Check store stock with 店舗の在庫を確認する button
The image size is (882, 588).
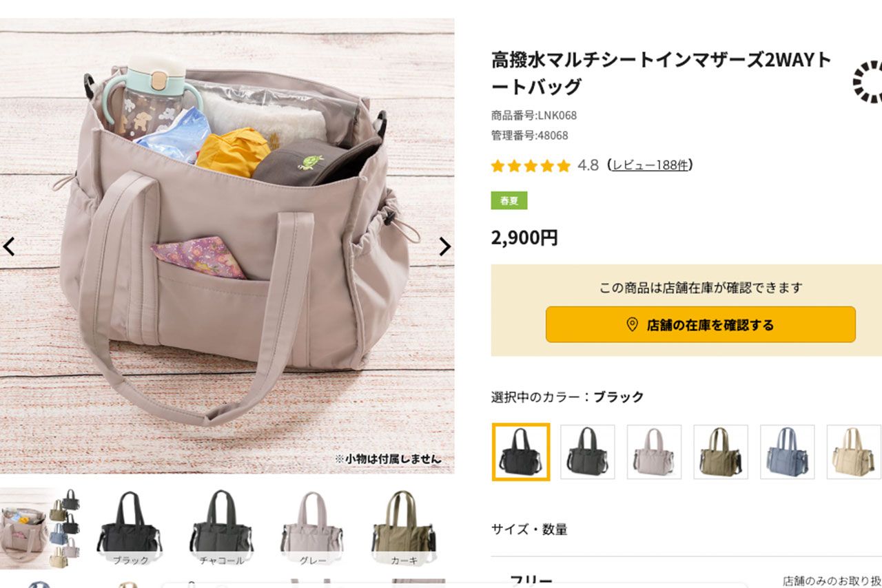pyautogui.click(x=701, y=324)
